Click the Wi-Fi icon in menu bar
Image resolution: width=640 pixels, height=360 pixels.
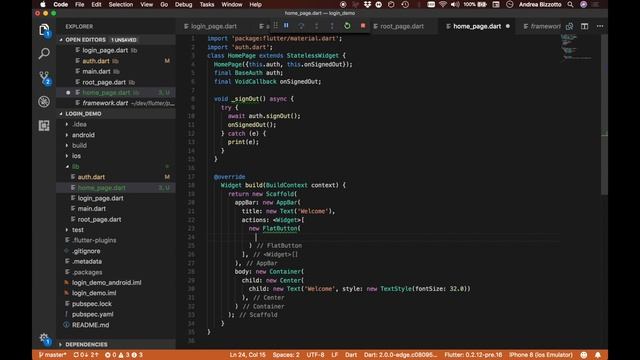pyautogui.click(x=443, y=4)
